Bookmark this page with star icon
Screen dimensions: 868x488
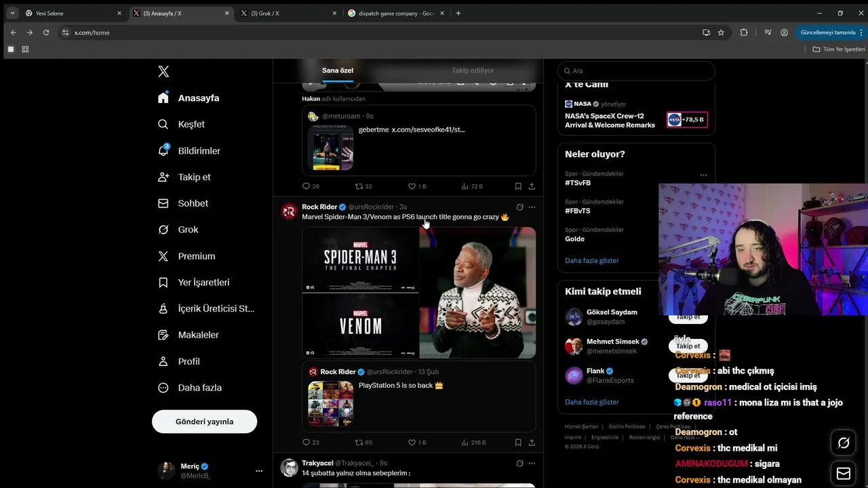click(721, 33)
